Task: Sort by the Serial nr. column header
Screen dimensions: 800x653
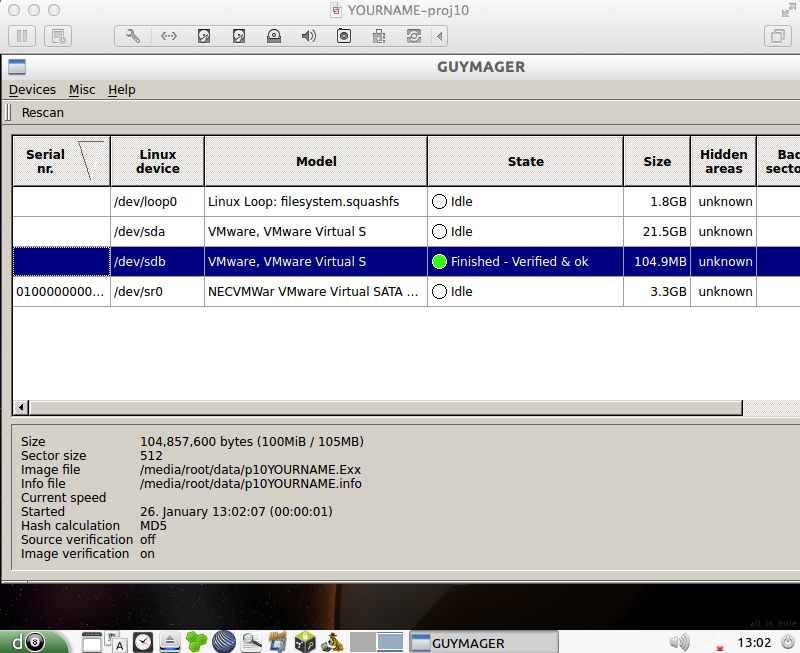Action: point(61,161)
